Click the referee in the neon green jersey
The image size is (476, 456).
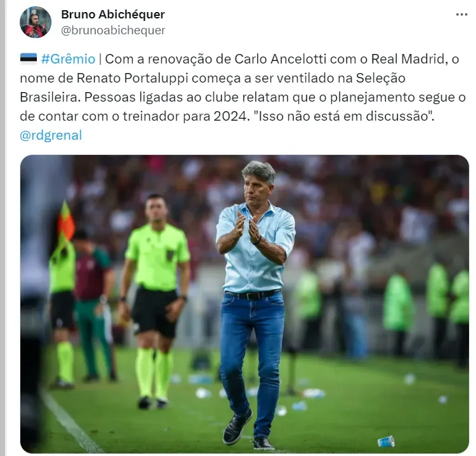click(x=155, y=300)
